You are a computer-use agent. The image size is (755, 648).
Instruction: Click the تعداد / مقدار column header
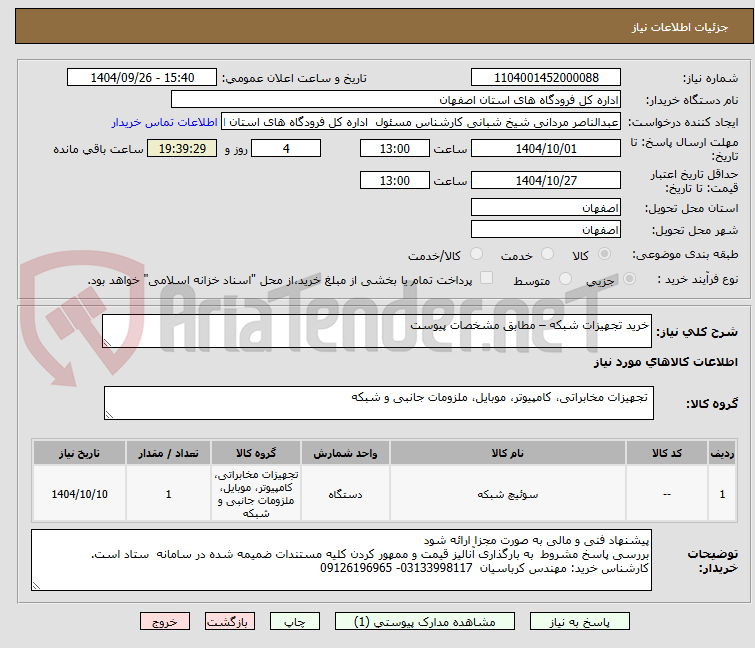(x=169, y=453)
